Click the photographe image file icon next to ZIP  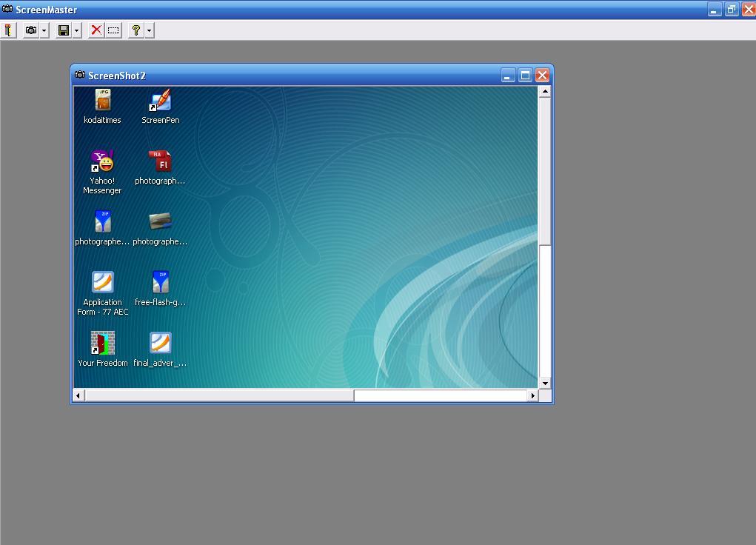(160, 221)
